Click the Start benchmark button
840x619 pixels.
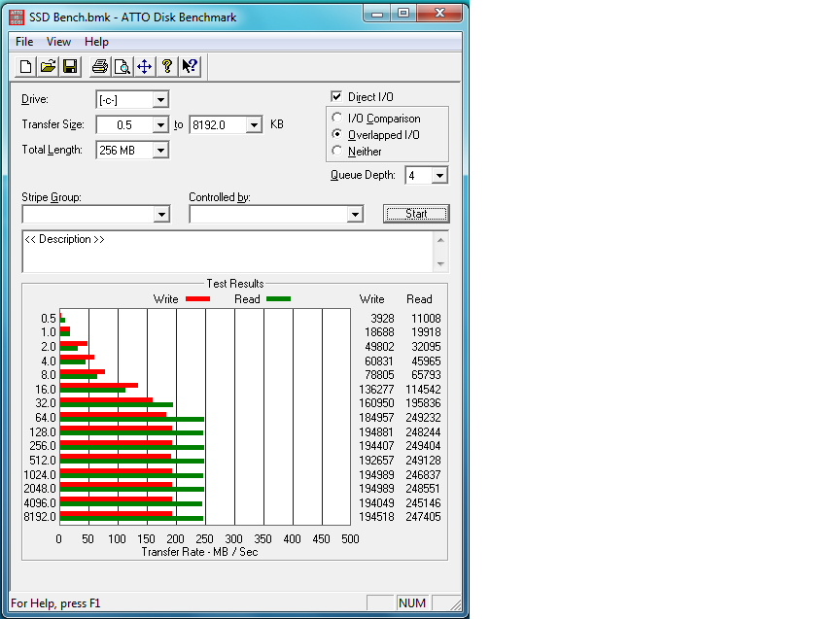[416, 214]
